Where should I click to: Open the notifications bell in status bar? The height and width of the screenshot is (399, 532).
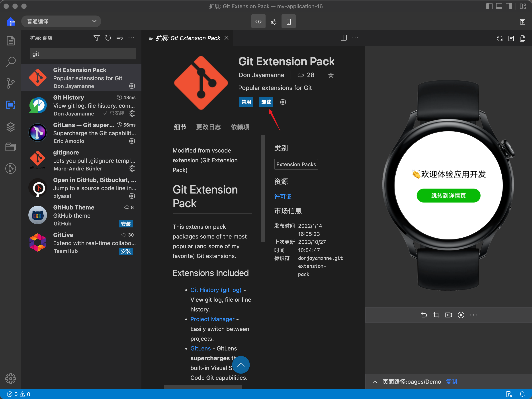point(522,394)
